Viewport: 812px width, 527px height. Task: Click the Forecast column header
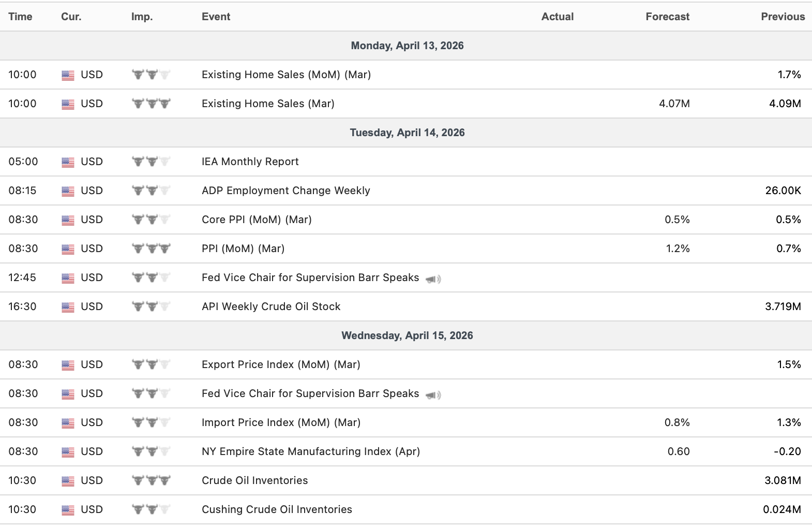point(667,17)
